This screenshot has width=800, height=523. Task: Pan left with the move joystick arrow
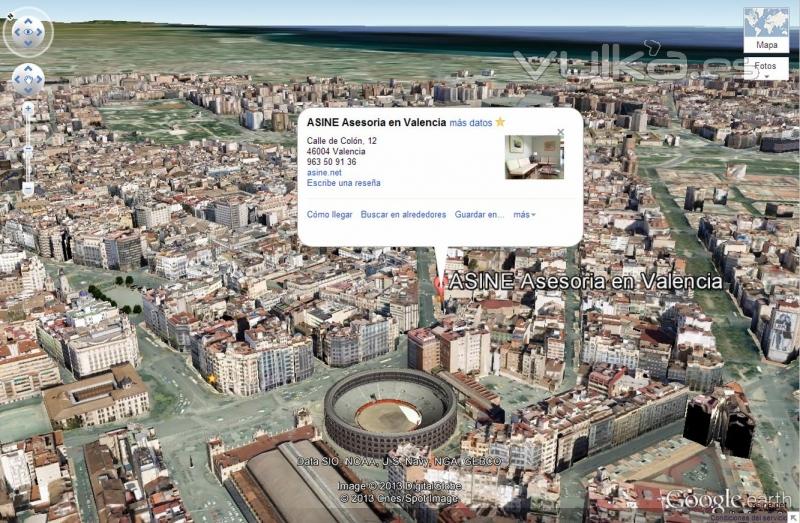17,79
